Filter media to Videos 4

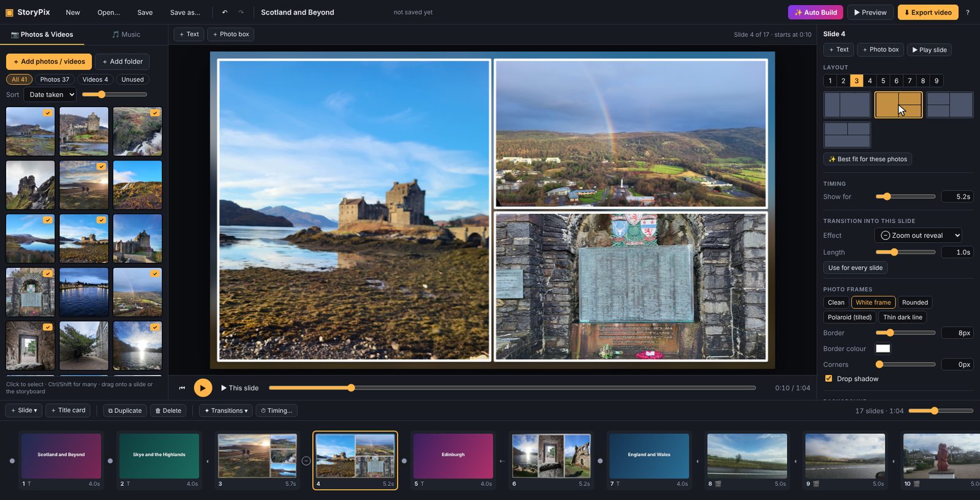coord(95,80)
